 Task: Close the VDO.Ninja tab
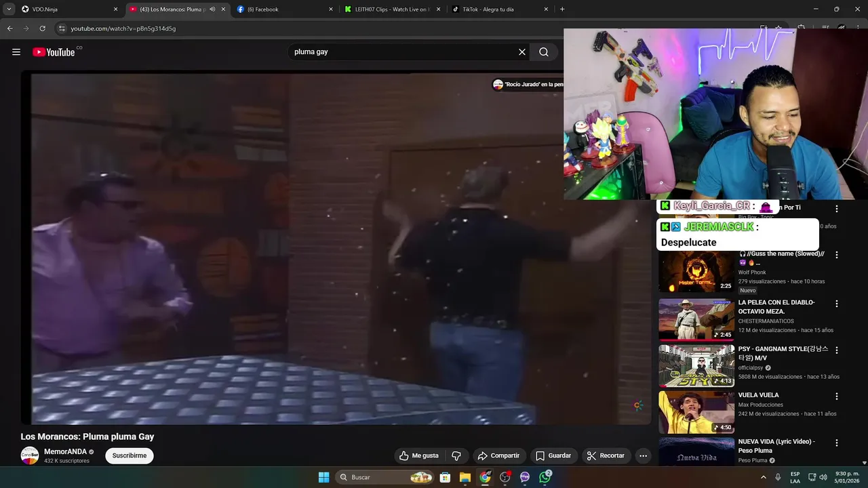coord(115,9)
